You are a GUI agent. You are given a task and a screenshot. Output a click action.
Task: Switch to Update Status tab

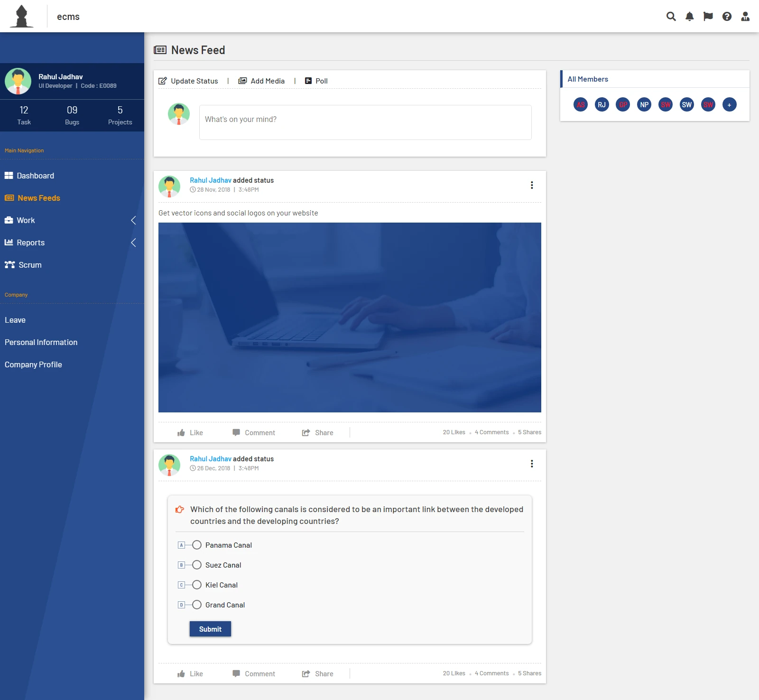point(188,81)
